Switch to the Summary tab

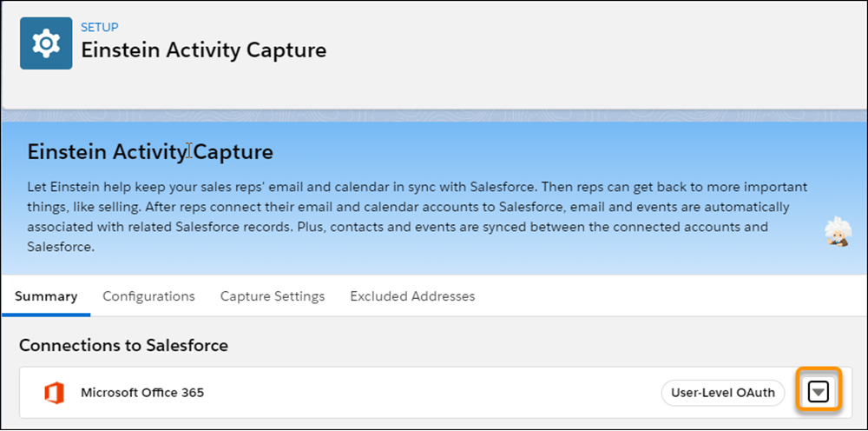[46, 296]
